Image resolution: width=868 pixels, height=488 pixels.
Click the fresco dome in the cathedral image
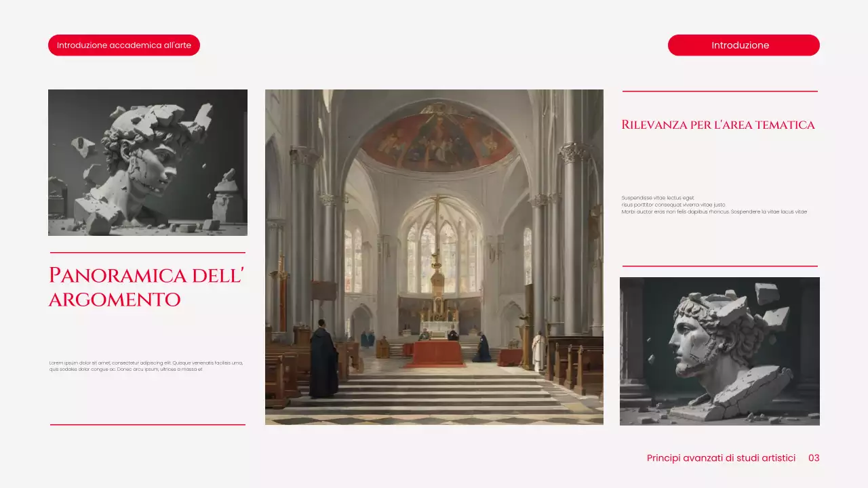[x=436, y=140]
